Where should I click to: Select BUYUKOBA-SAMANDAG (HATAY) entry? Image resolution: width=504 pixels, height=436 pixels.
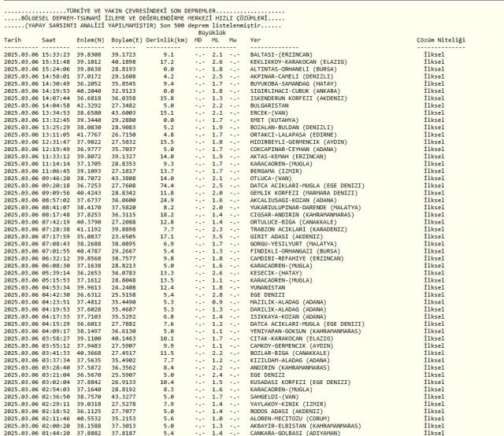(293, 84)
